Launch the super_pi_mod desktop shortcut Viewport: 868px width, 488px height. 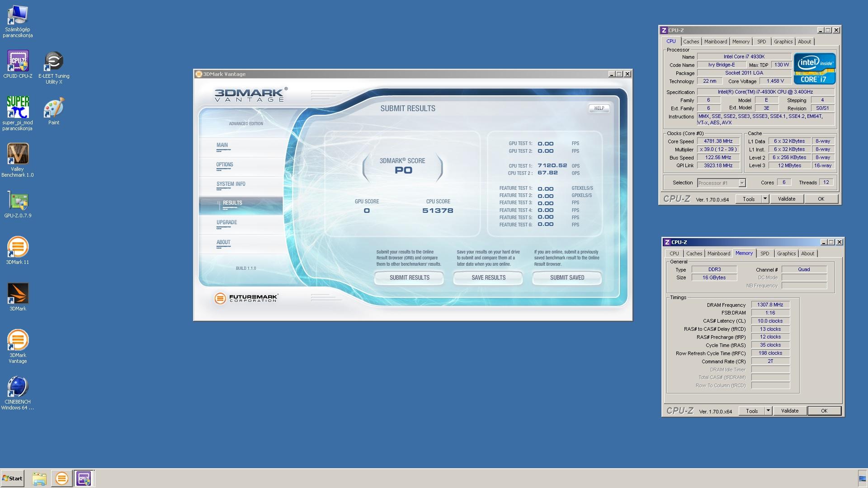click(x=18, y=108)
